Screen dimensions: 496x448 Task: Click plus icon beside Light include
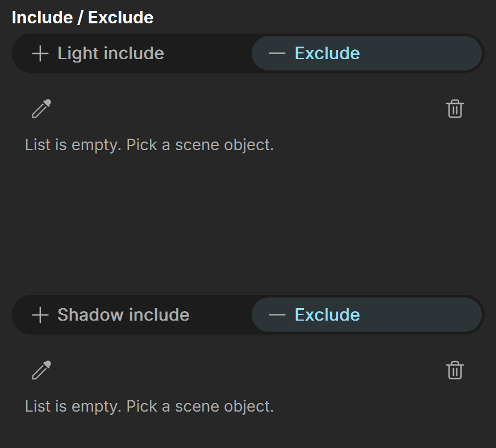click(x=40, y=53)
